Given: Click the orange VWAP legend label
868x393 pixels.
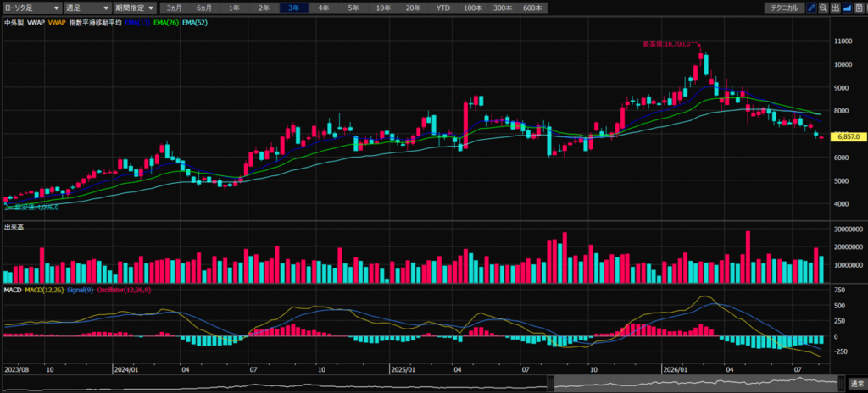Looking at the screenshot, I should coord(57,23).
